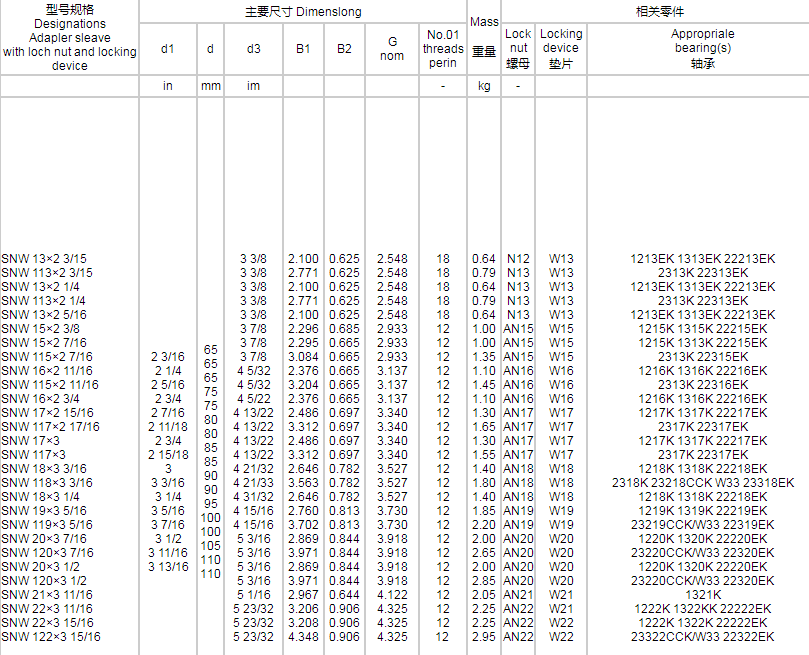
Task: Select the 主要尺寸 Dimenslong header
Action: point(303,12)
